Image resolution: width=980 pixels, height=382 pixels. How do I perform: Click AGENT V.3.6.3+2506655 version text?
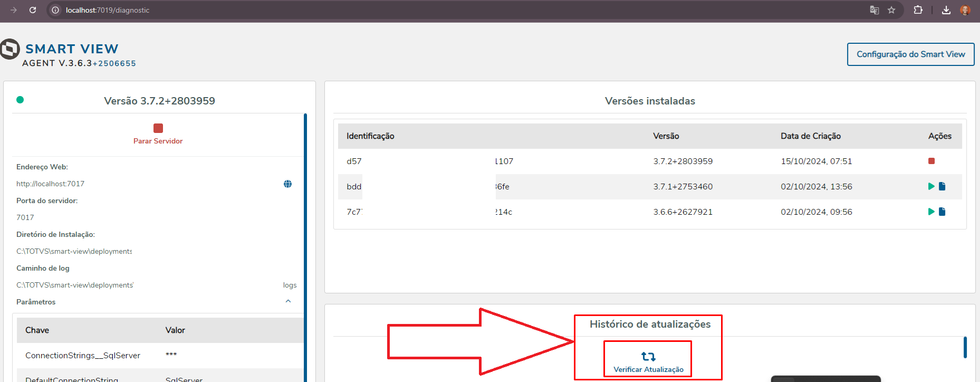79,63
